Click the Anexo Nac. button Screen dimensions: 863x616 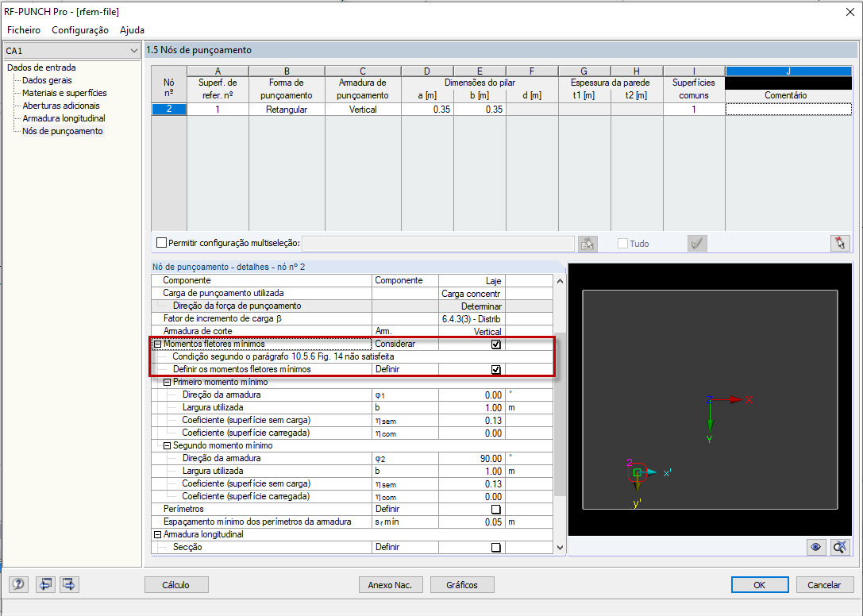point(391,584)
